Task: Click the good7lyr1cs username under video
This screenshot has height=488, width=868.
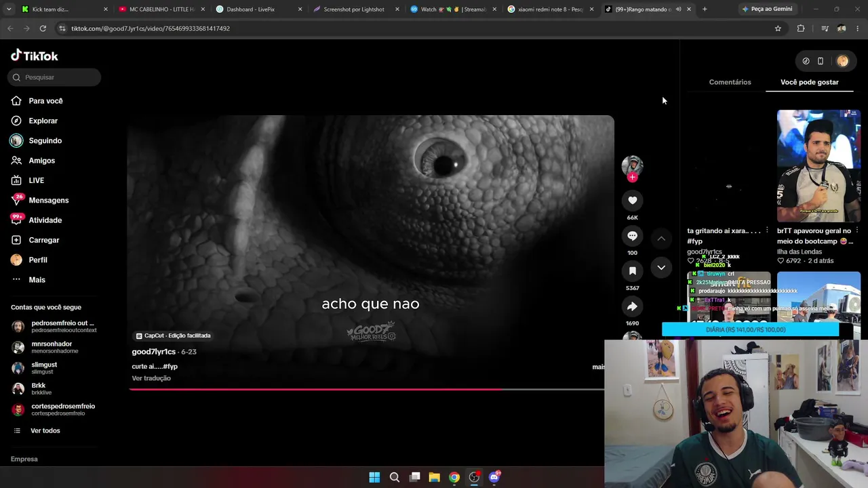Action: coord(153,352)
